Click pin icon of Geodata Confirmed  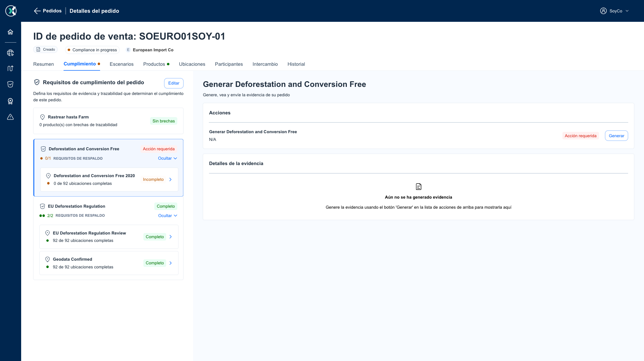pyautogui.click(x=47, y=259)
